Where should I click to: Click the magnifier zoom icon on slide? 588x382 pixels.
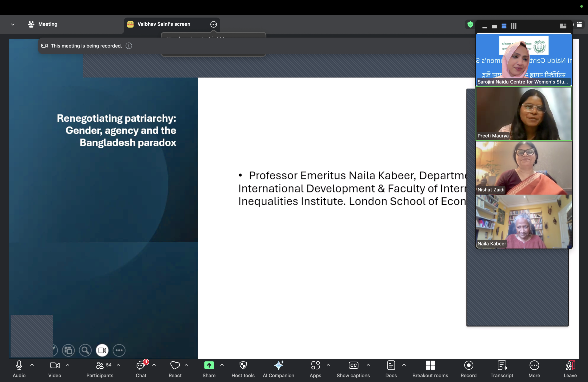pos(85,350)
